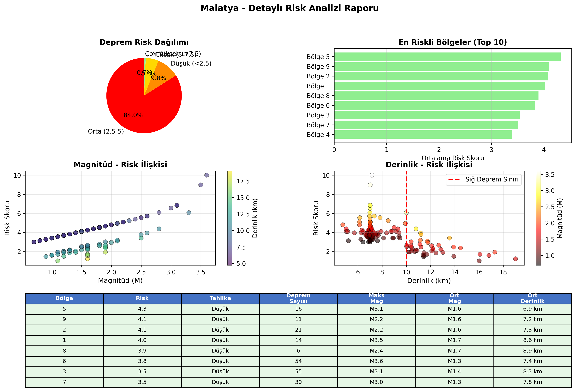Screen dimensions: 576x392
Task: Select the 'Deprem Risk Dağılımı' pie chart title
Action: click(x=144, y=42)
